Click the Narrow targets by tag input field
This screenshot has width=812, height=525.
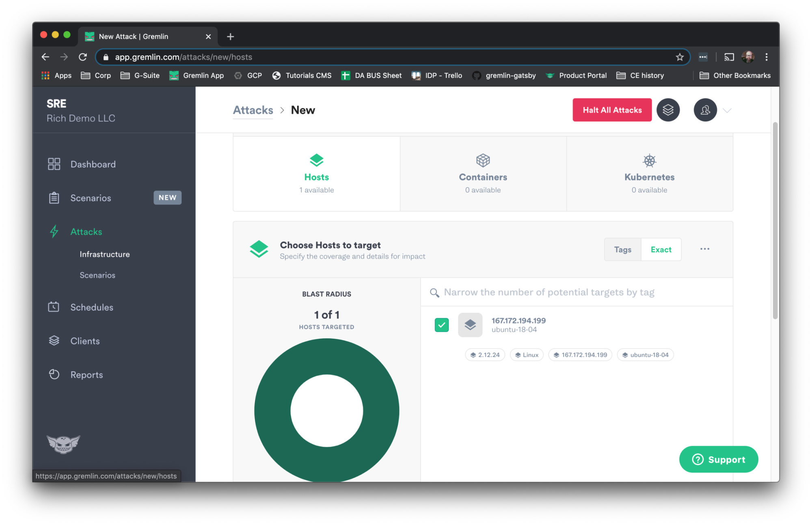pos(579,292)
